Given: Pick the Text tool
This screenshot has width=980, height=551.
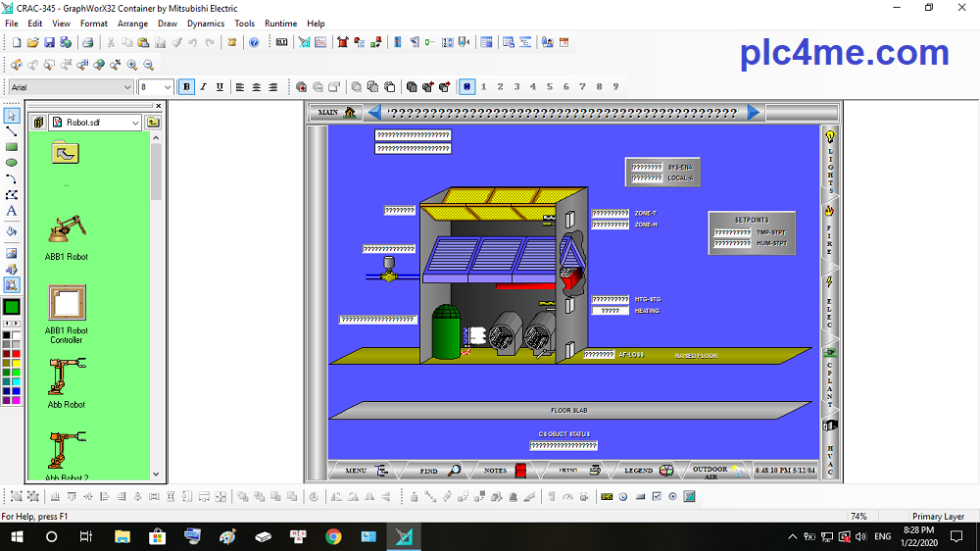Looking at the screenshot, I should pos(12,211).
